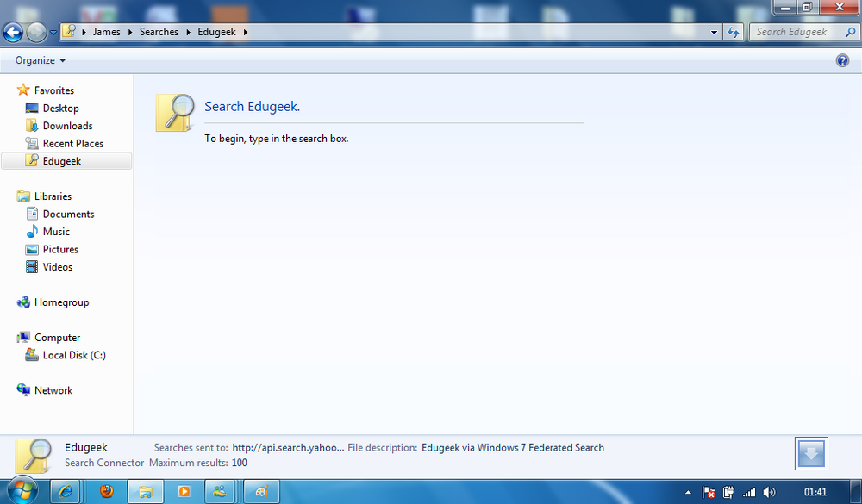Open Desktop in Favorites
This screenshot has width=862, height=504.
(60, 109)
